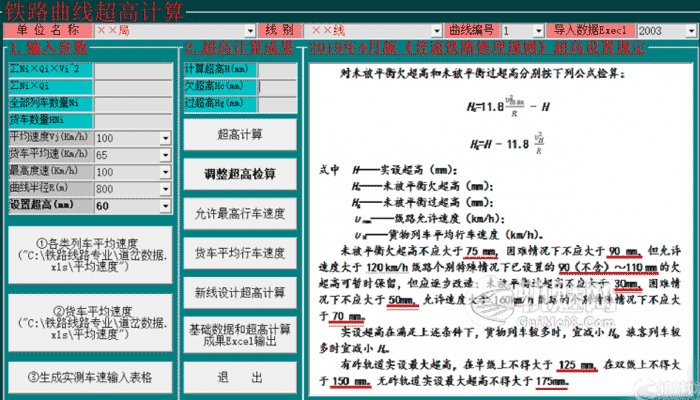Click the 货车平均行车速度 button
Image resolution: width=700 pixels, height=400 pixels.
(x=240, y=254)
